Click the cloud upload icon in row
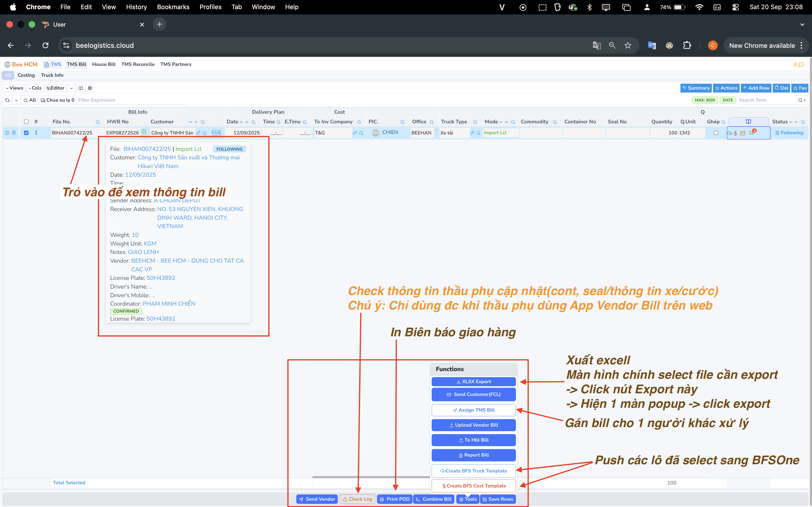The image size is (812, 507). click(x=730, y=133)
